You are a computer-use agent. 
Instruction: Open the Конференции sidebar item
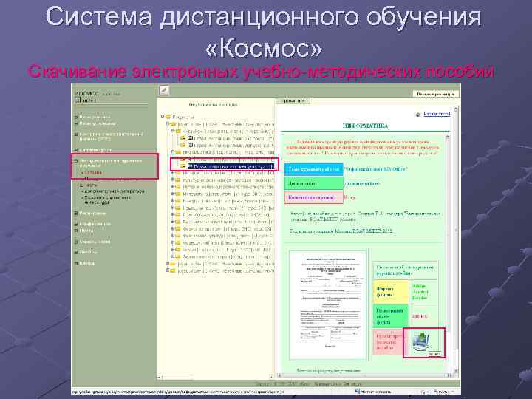pos(95,225)
